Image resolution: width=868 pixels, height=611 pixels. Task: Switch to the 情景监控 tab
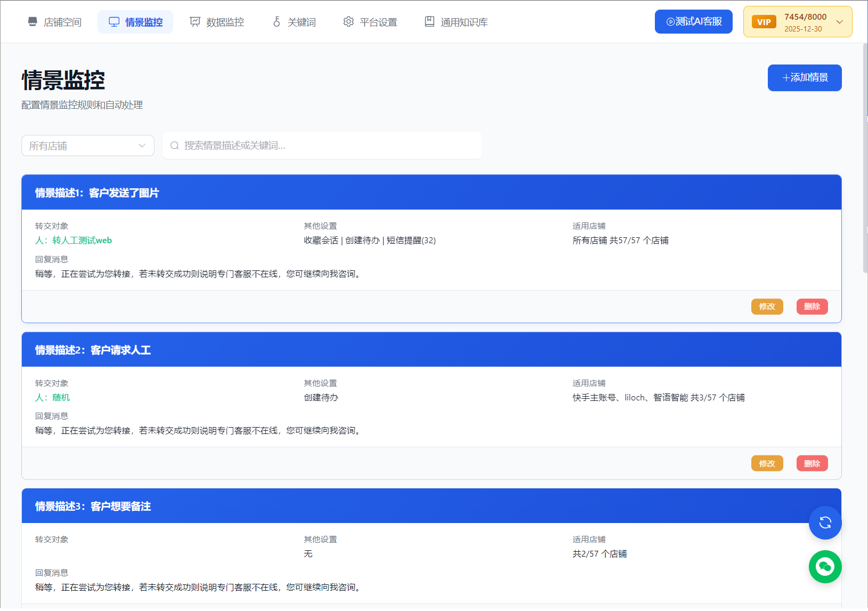tap(135, 21)
